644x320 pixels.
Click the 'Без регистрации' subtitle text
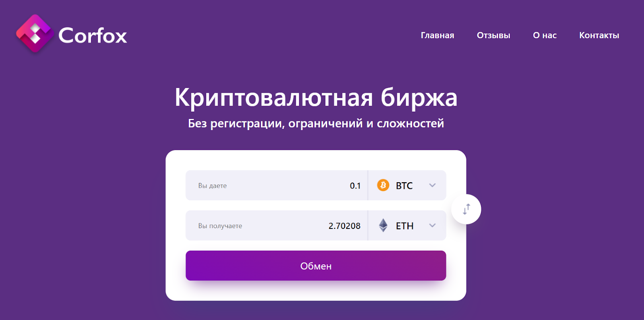coord(316,123)
